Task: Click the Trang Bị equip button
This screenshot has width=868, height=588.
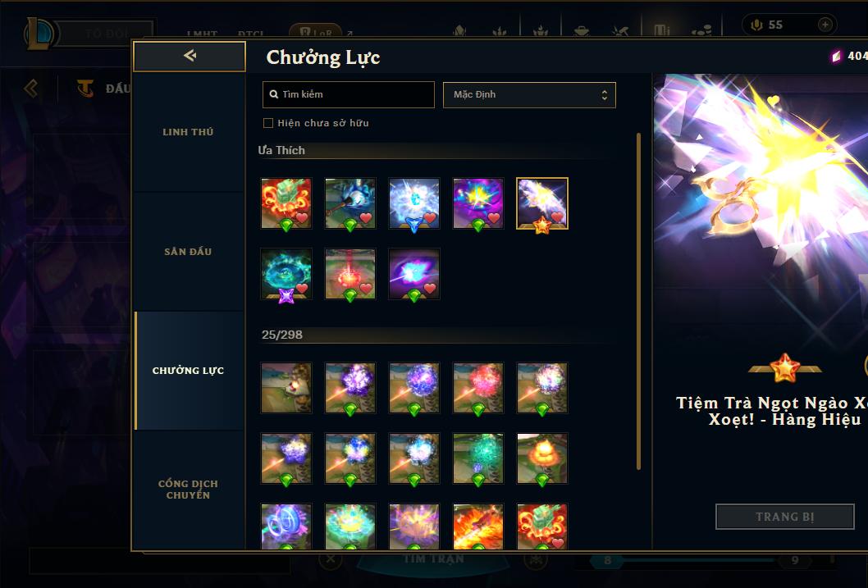Action: pos(785,517)
